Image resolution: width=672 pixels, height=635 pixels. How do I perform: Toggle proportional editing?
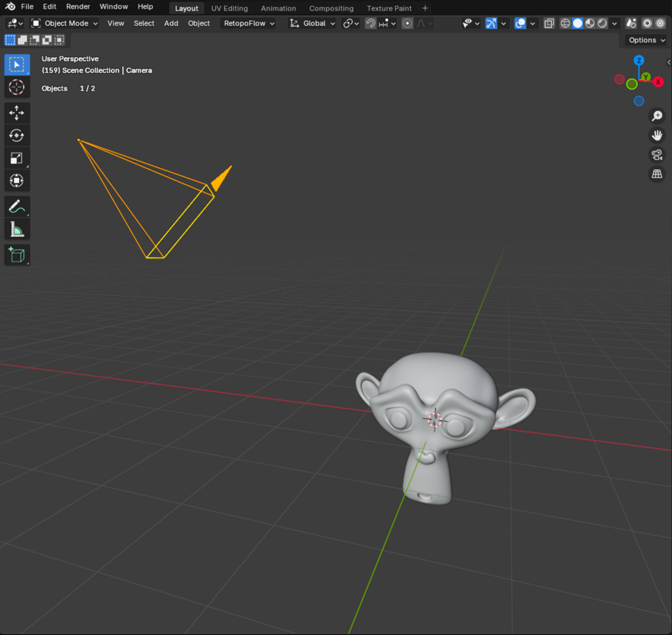pos(407,24)
